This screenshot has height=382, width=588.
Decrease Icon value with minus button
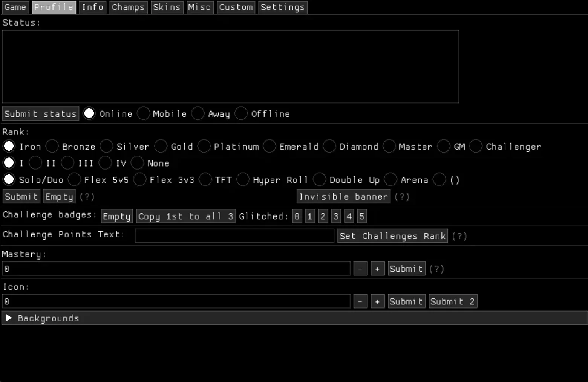[x=360, y=302]
